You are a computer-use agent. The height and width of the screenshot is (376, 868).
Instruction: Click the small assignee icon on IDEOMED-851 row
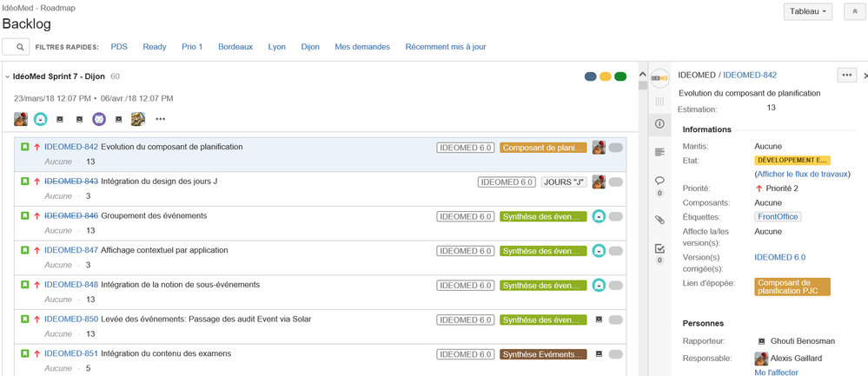pos(599,353)
